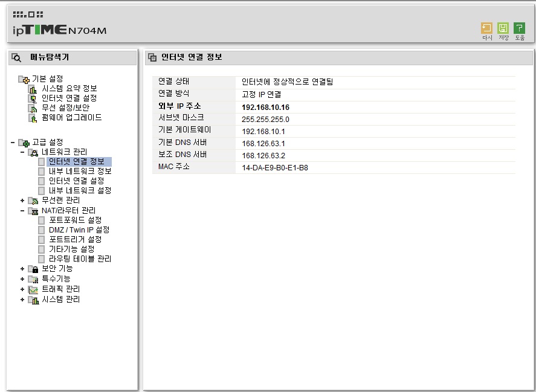Collapse the 고급 설정 tree section
The image size is (536, 392).
13,142
